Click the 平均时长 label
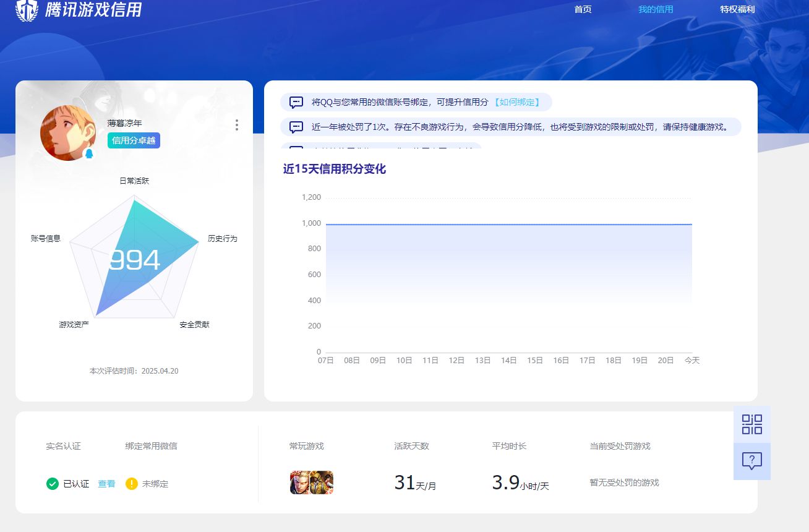 (510, 446)
